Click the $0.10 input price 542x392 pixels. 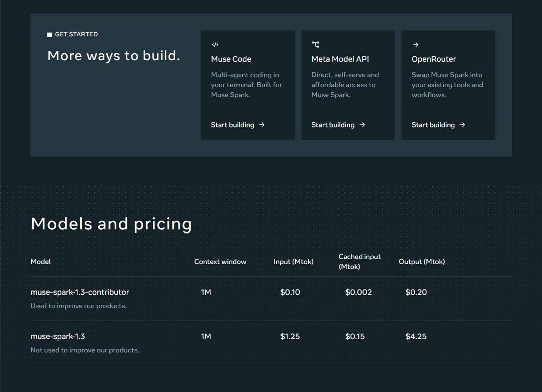[x=290, y=292]
